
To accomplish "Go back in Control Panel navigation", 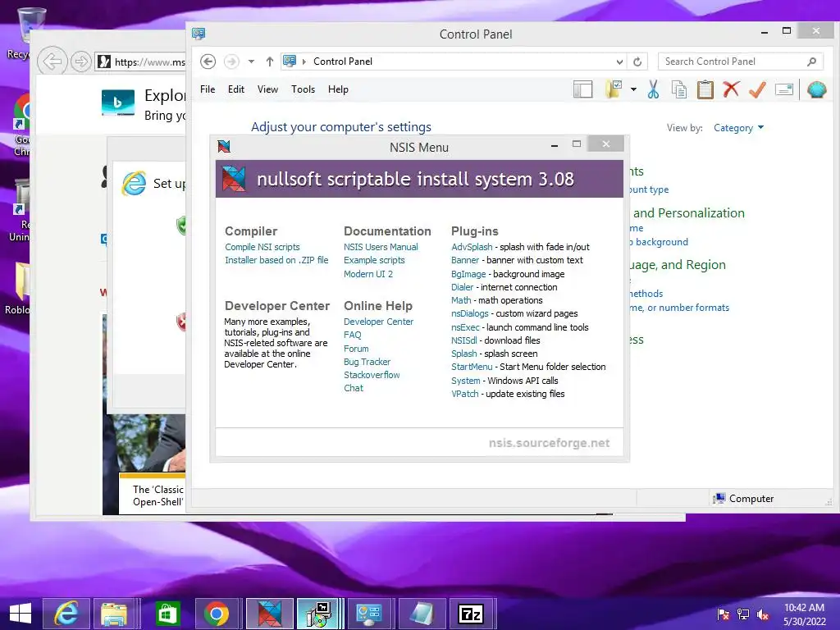I will pos(208,62).
